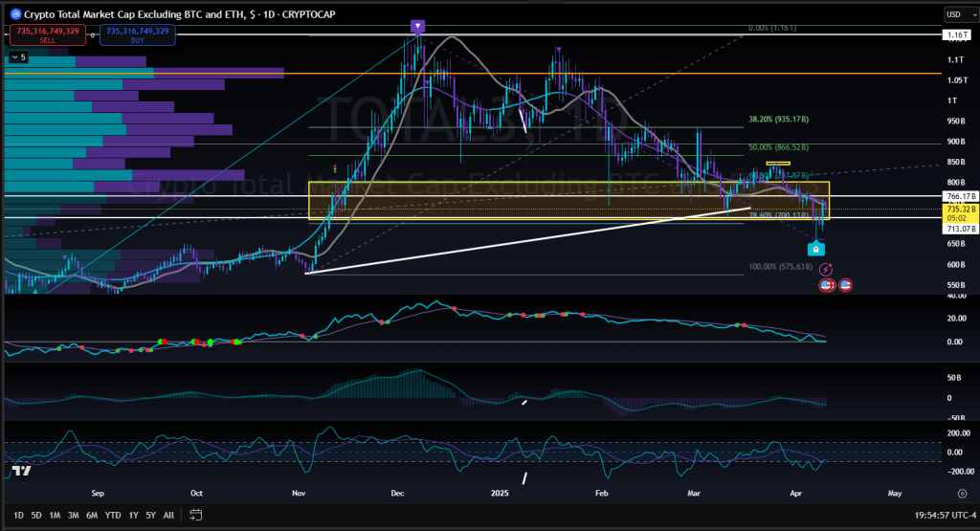Viewport: 980px width, 531px height.
Task: Click the May label on the time axis
Action: pos(895,493)
